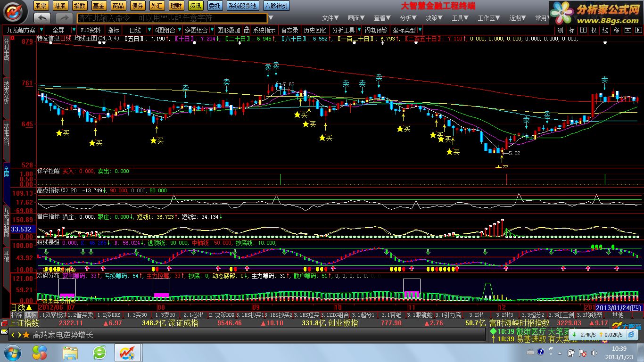Select the 其他 bottom indicator tab
644x362 pixels.
coord(618,315)
